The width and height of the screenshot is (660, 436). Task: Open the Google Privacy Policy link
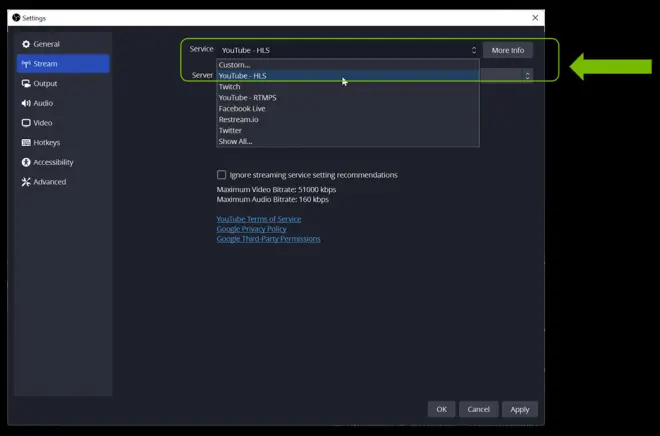click(251, 229)
